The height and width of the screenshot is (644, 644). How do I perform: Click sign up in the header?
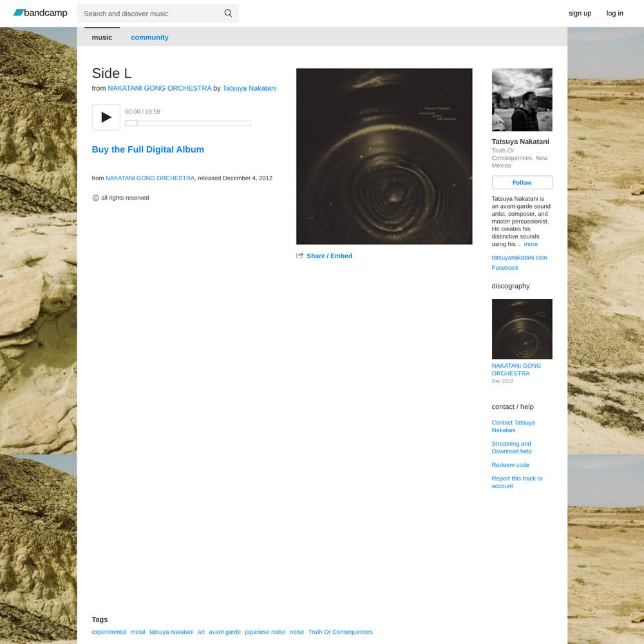click(580, 13)
